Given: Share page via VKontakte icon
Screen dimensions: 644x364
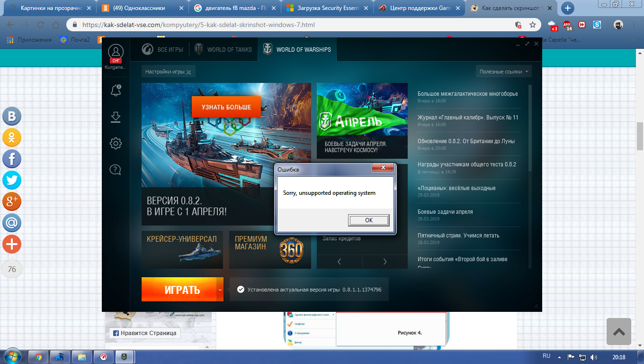Looking at the screenshot, I should pyautogui.click(x=12, y=117).
